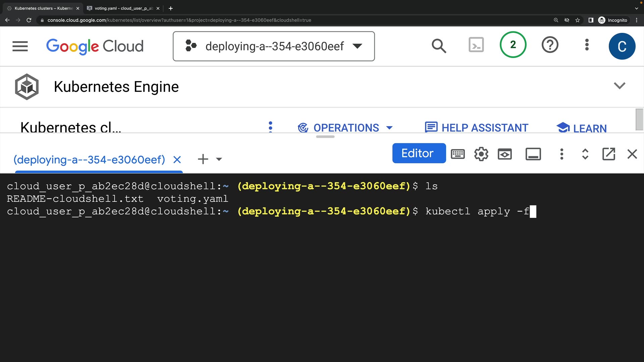
Task: Open the HELP ASSISTANT link
Action: [477, 128]
